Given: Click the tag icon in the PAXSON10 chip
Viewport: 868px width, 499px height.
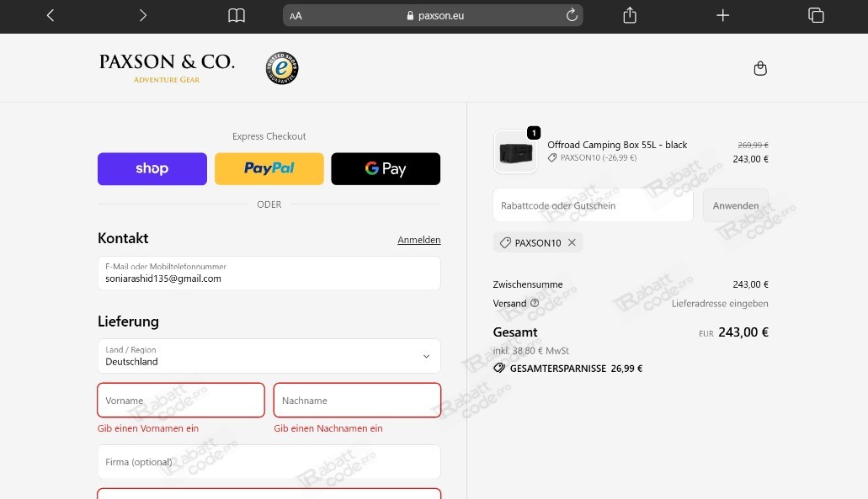Looking at the screenshot, I should coord(505,242).
